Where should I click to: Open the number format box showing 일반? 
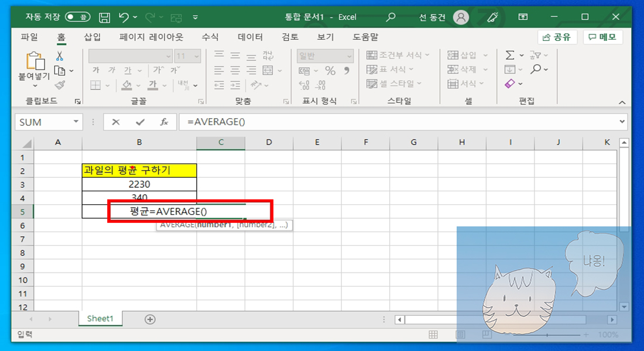(325, 56)
